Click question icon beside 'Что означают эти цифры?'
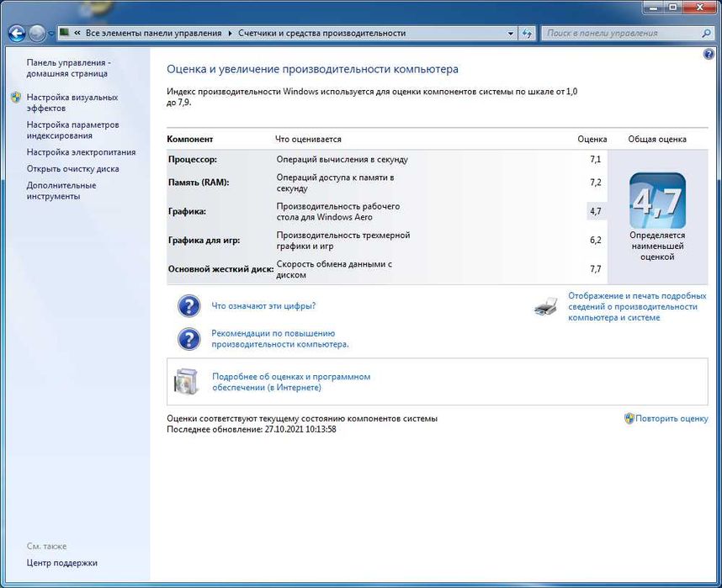This screenshot has width=722, height=588. (188, 305)
